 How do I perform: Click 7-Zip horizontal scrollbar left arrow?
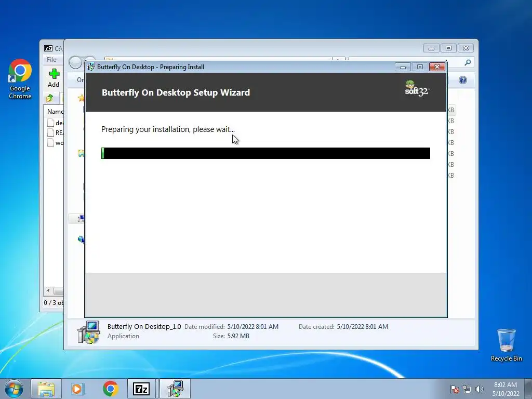[48, 291]
